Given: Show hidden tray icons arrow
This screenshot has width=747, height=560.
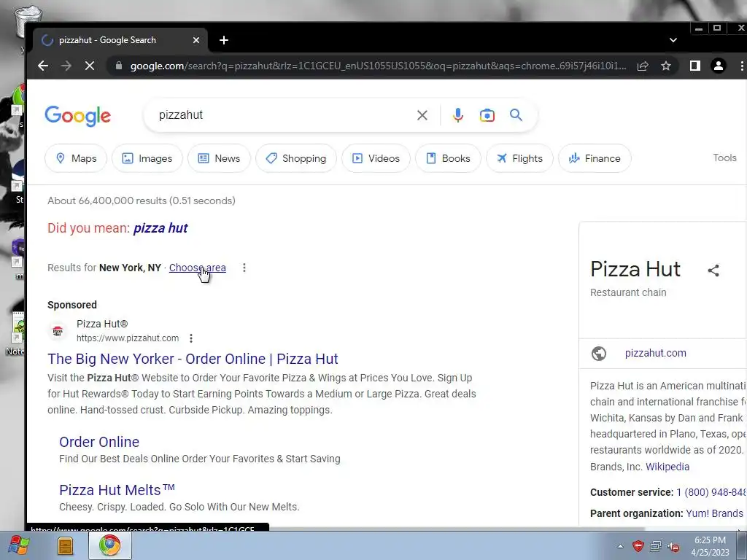Looking at the screenshot, I should [620, 546].
